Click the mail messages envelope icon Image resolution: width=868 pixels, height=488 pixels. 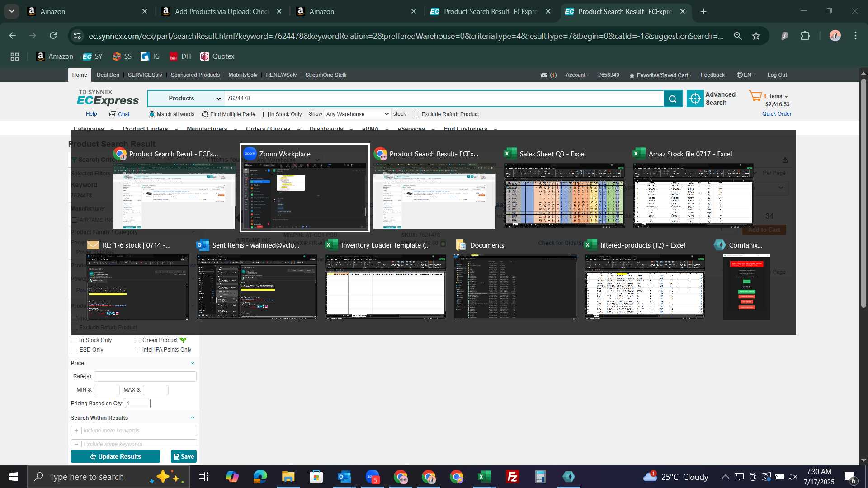(544, 75)
